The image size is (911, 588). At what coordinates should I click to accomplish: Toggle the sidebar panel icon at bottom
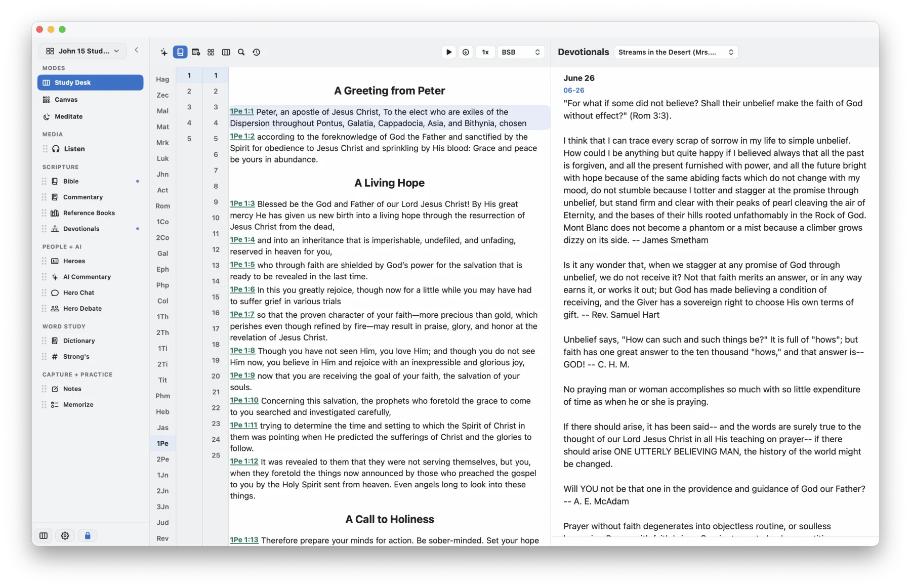coord(44,535)
